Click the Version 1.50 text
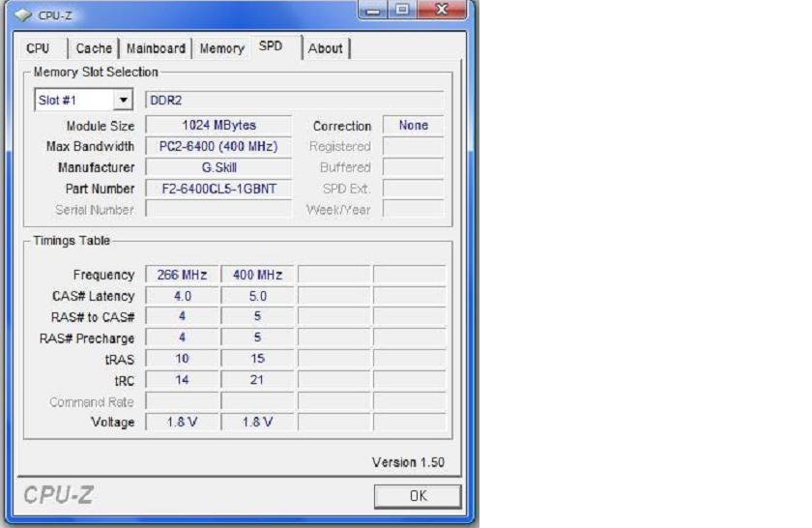Image resolution: width=812 pixels, height=528 pixels. point(408,462)
